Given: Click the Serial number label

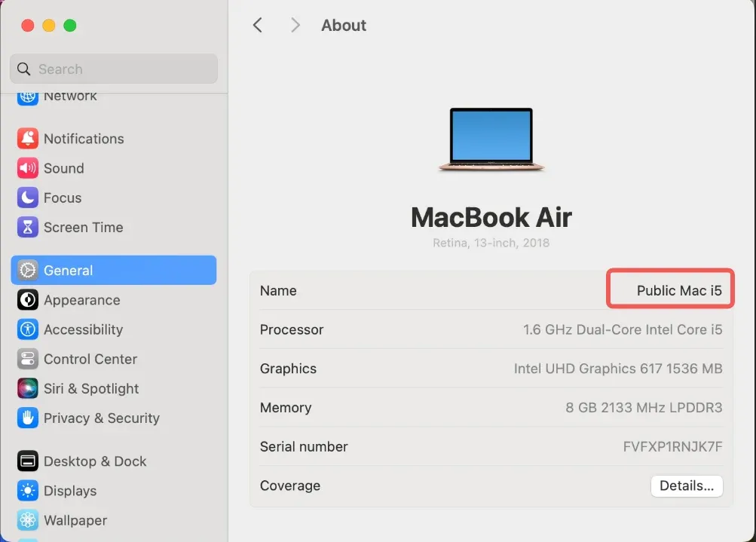Looking at the screenshot, I should 304,446.
